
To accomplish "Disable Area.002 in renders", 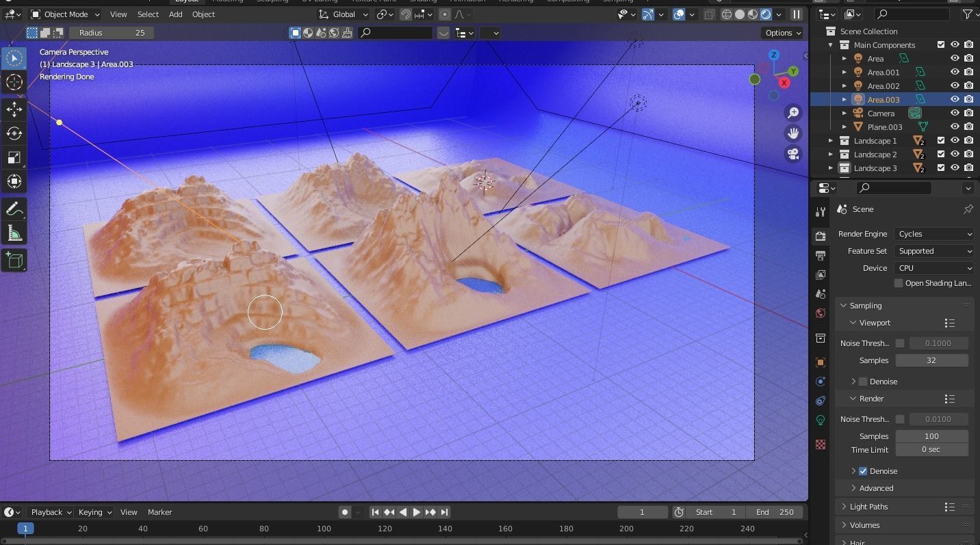I will [x=968, y=86].
